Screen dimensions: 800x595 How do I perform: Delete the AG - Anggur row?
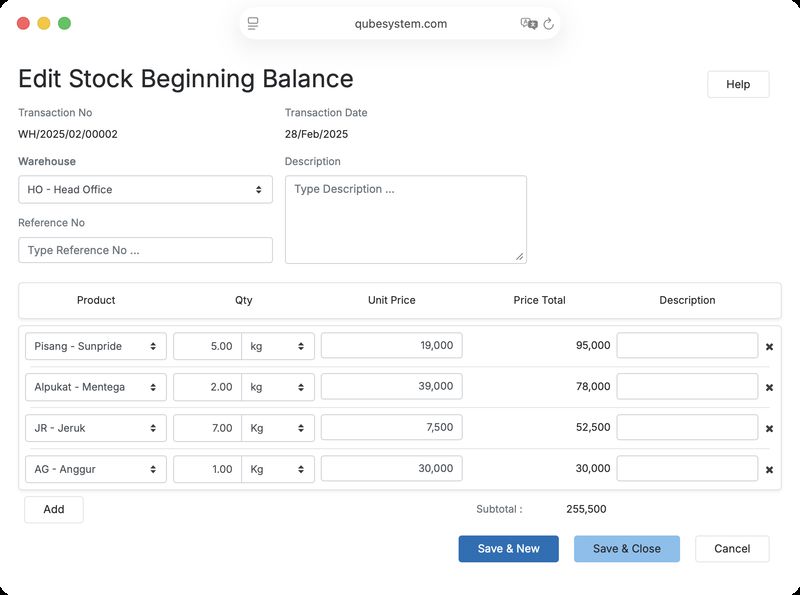tap(769, 469)
